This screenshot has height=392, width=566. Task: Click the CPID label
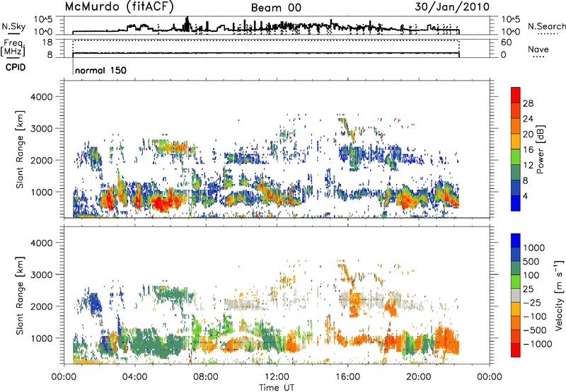point(16,67)
